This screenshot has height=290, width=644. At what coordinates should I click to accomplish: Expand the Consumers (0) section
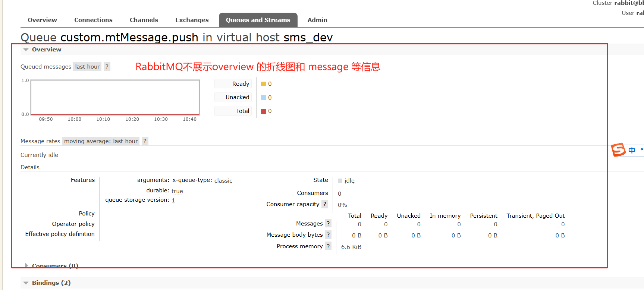click(51, 265)
